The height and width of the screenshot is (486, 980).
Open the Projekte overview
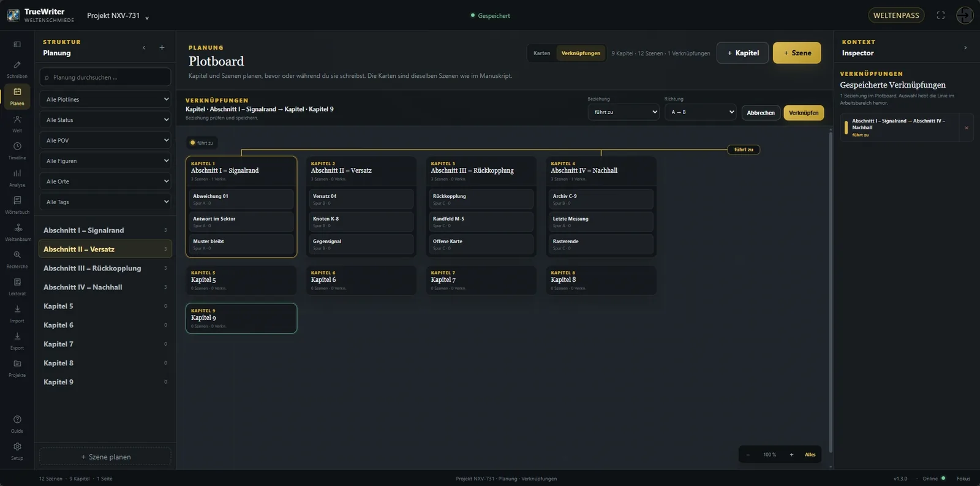point(17,368)
